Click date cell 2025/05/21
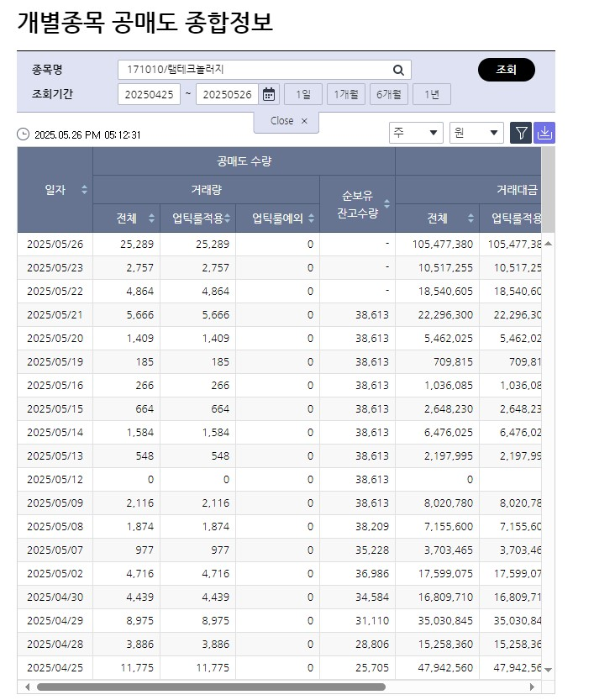This screenshot has height=700, width=594. click(55, 315)
